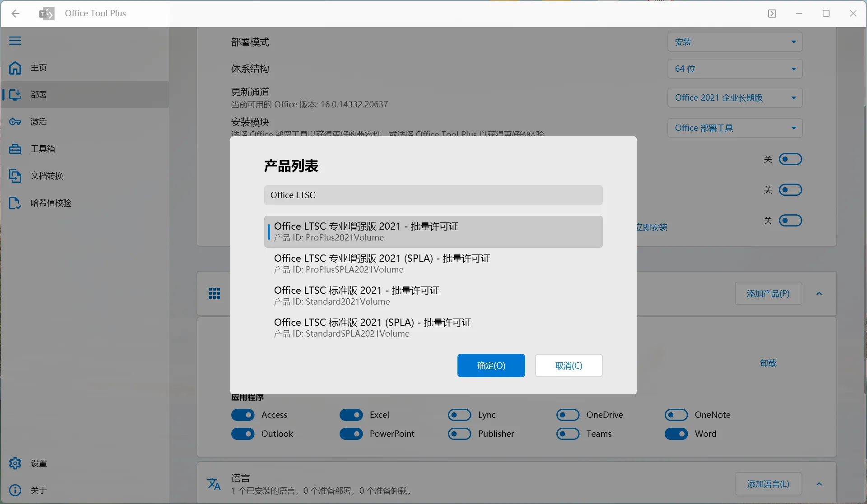Open the terminal icon in the title bar
The image size is (867, 504).
[x=772, y=13]
